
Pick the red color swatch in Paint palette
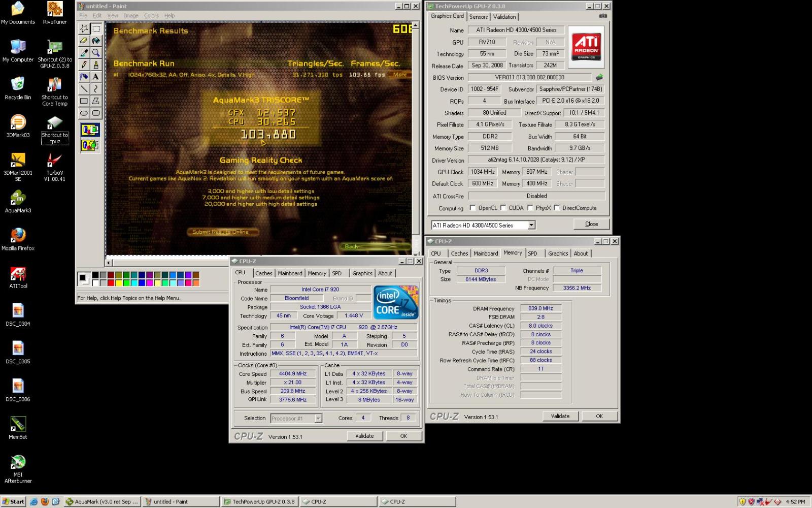tap(110, 283)
